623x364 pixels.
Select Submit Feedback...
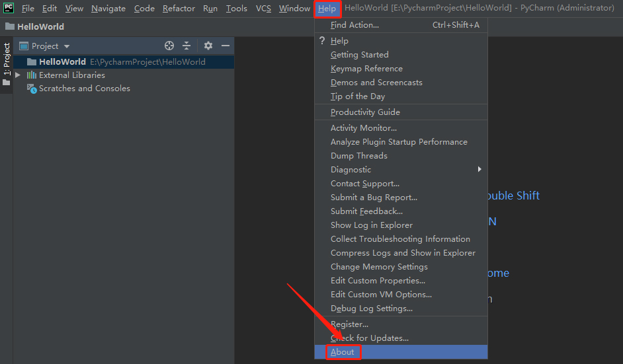(x=401, y=211)
